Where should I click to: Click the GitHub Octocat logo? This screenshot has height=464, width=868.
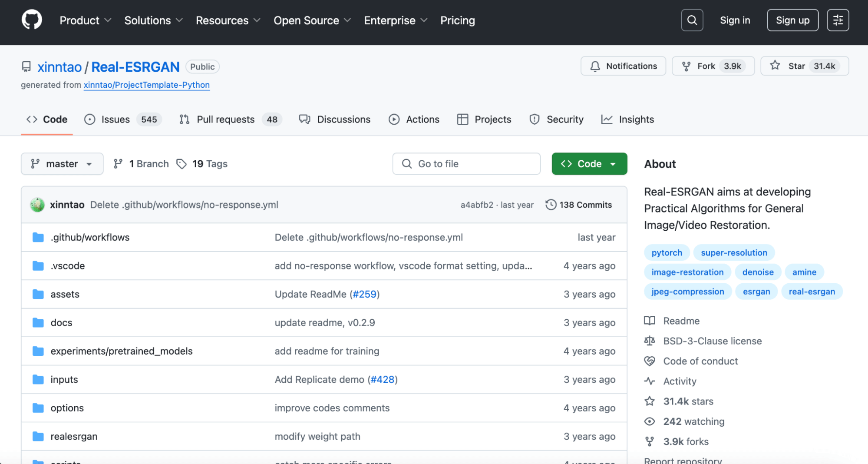(32, 20)
